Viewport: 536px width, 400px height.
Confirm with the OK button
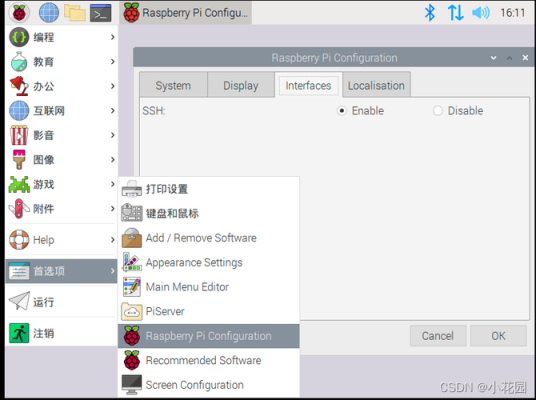[x=498, y=336]
